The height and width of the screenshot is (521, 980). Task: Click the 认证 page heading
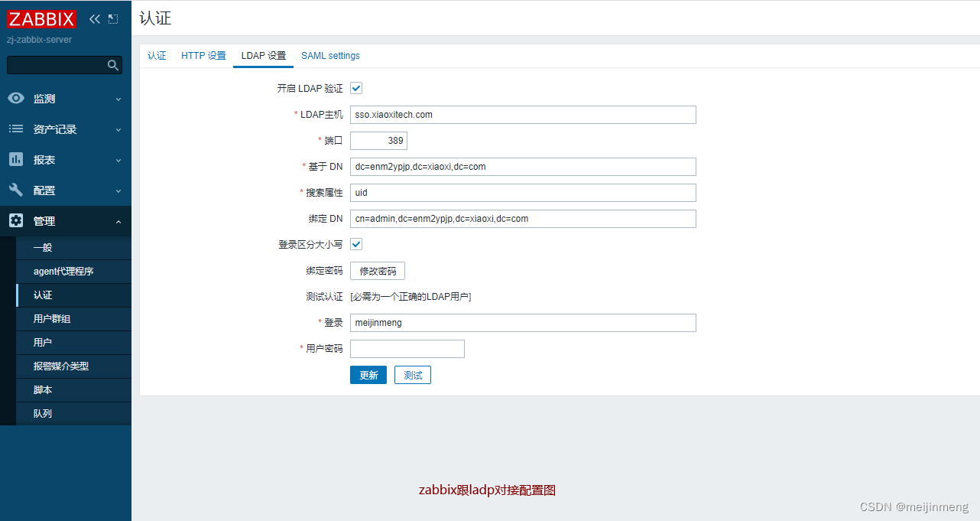pos(155,18)
